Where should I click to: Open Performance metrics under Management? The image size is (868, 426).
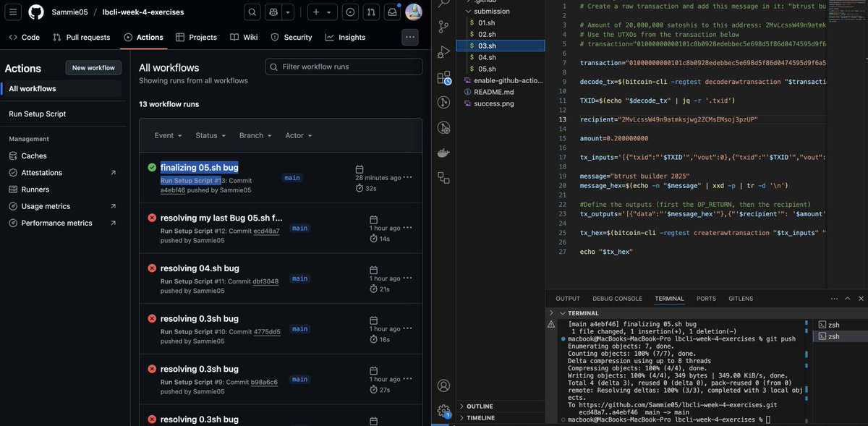click(x=61, y=223)
